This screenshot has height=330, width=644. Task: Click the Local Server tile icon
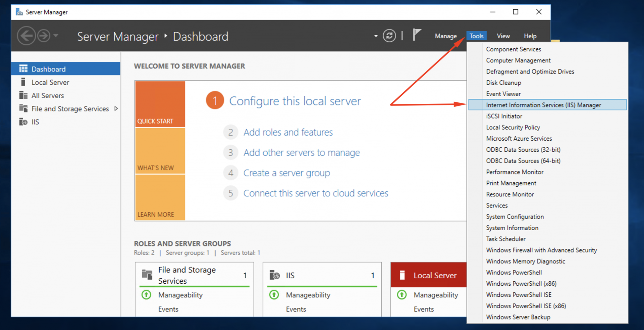[402, 275]
